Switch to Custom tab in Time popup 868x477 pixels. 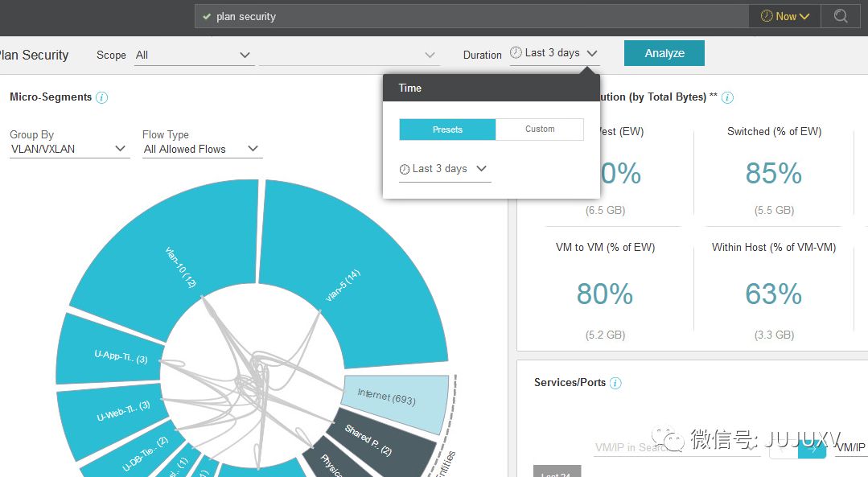click(x=540, y=129)
